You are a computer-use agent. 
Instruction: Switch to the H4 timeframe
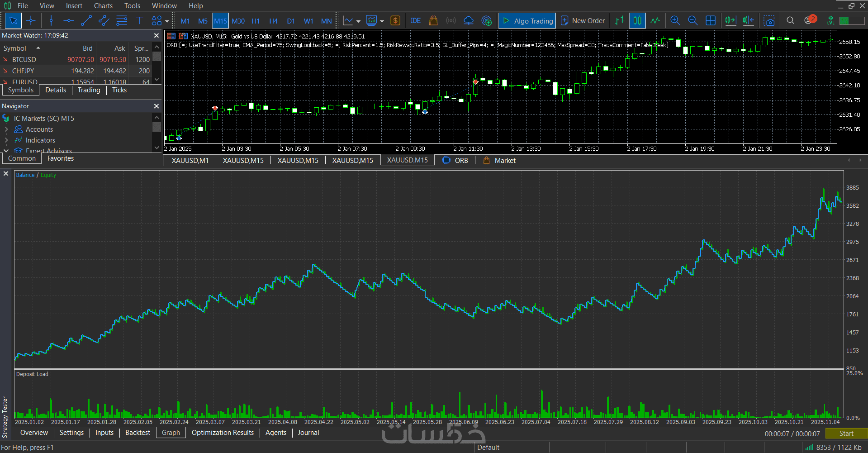(x=273, y=21)
